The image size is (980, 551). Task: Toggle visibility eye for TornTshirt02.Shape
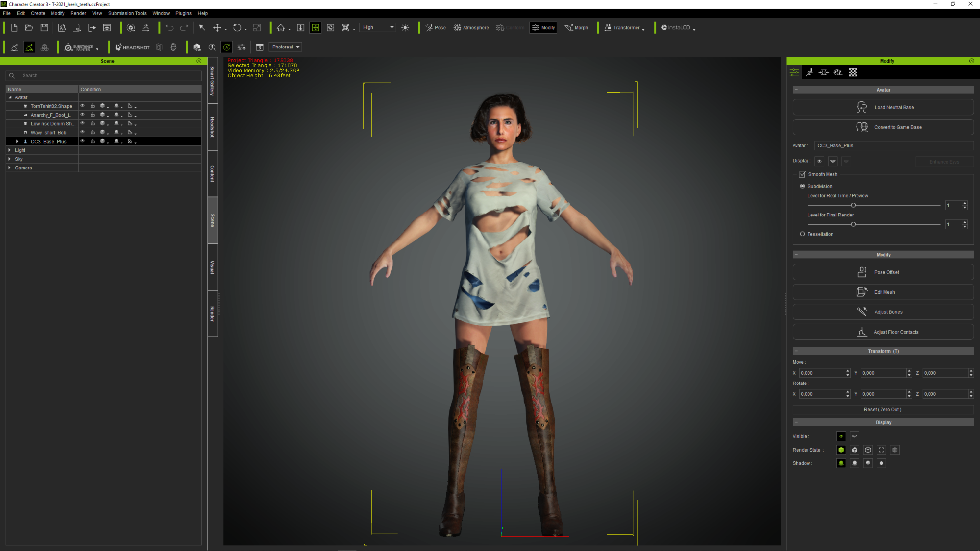tap(83, 106)
